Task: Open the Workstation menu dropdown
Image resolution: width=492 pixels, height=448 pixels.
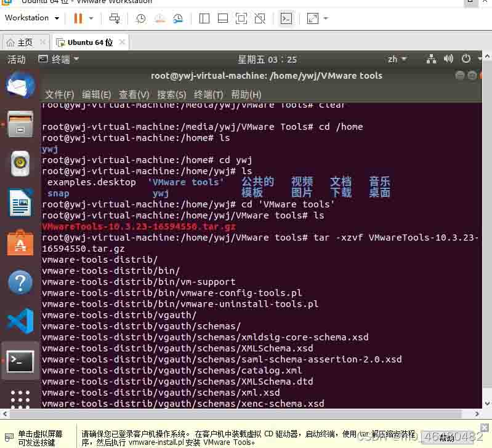Action: coord(31,18)
